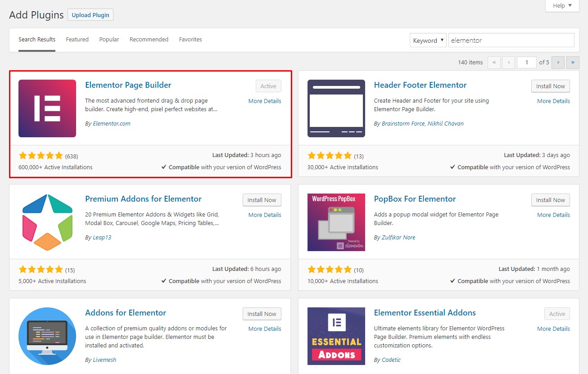Open More Details for Premium Addons

pyautogui.click(x=264, y=215)
